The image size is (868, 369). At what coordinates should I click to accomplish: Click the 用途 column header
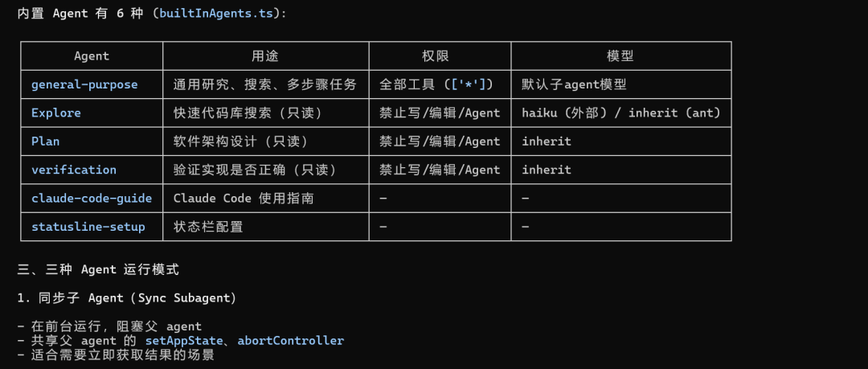pos(266,56)
